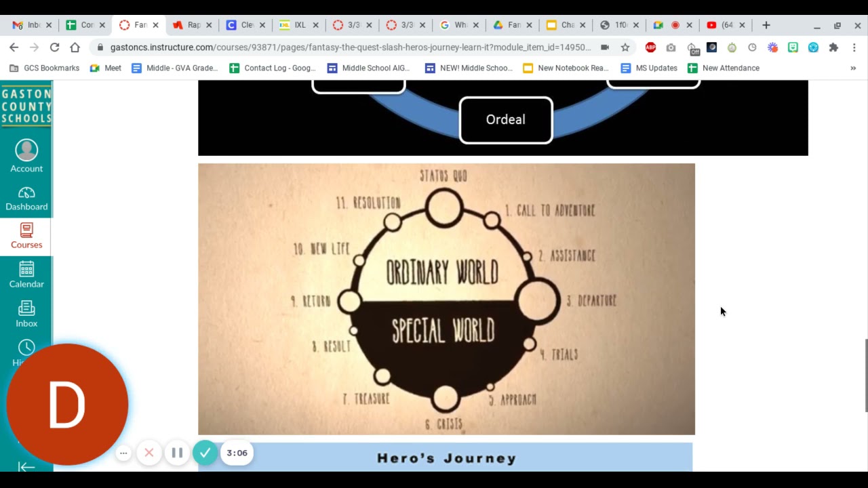Open GCS Bookmarks folder

[x=44, y=68]
